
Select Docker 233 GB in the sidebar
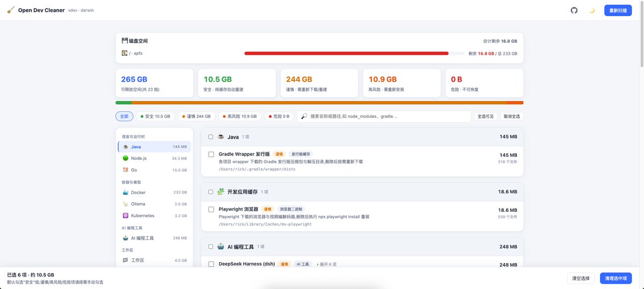(x=155, y=192)
